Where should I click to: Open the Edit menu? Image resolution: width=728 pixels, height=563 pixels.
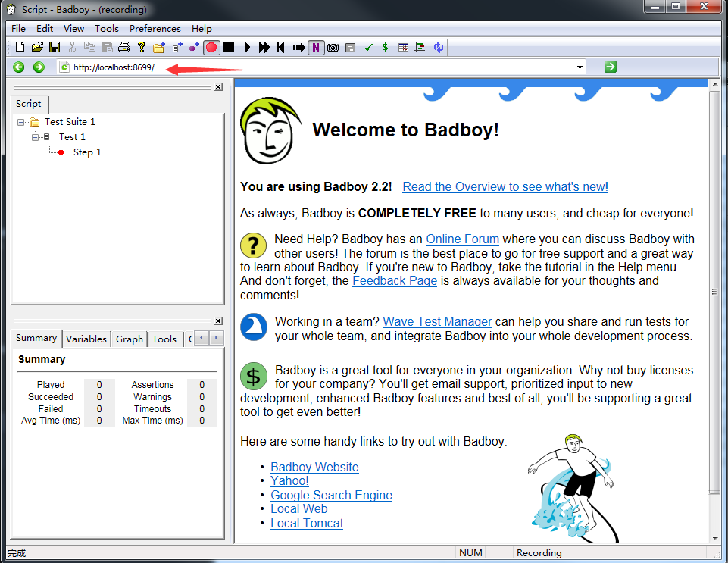(45, 28)
